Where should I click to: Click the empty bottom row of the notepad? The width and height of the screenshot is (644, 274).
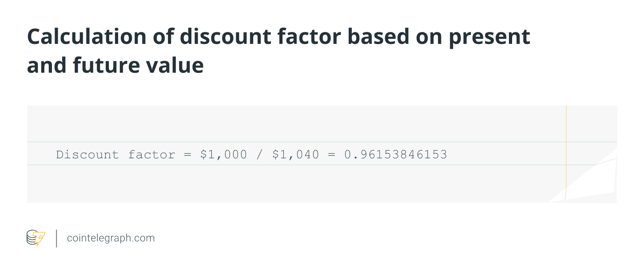293,184
